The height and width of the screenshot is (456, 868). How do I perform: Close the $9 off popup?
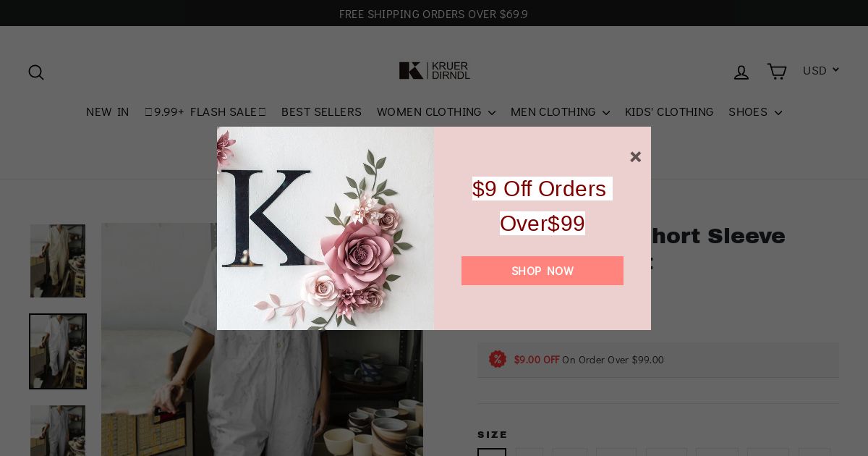[635, 157]
